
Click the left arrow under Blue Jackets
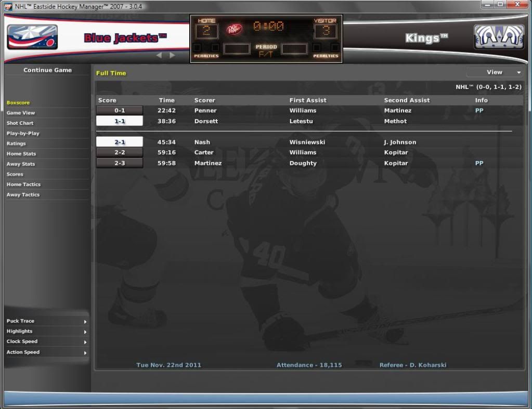point(159,55)
